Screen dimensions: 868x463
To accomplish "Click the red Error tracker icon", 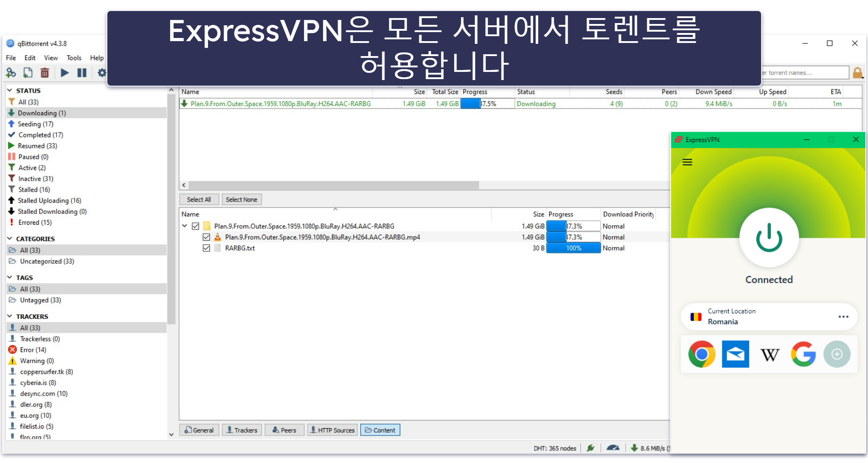I will [13, 350].
